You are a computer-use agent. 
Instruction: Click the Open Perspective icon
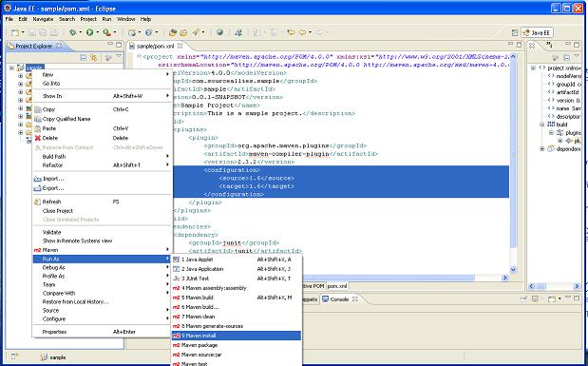point(515,33)
